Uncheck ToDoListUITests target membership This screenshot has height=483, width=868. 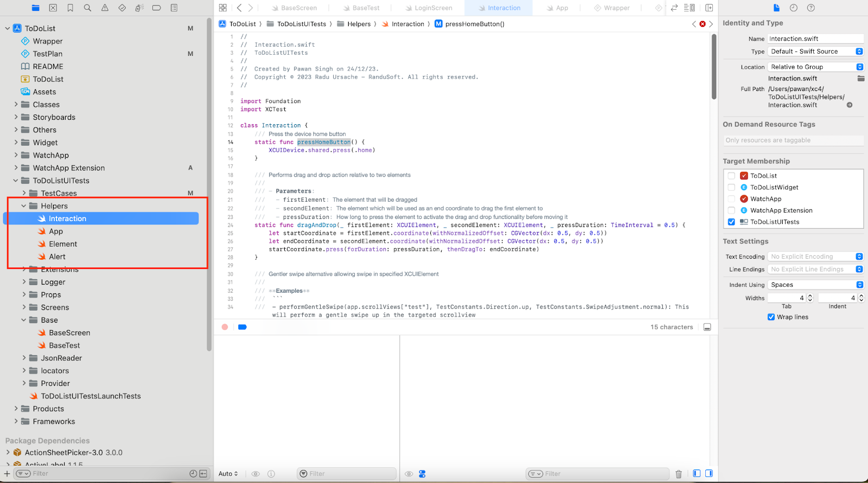(731, 222)
